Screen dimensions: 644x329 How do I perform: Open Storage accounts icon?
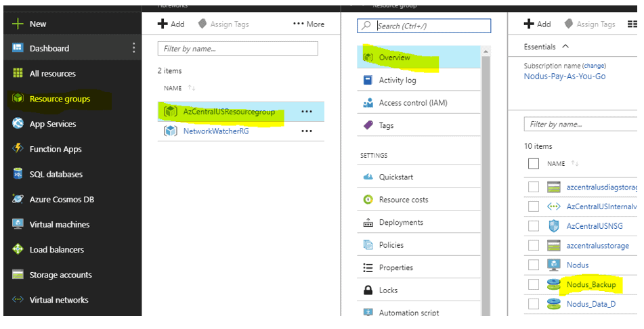18,274
